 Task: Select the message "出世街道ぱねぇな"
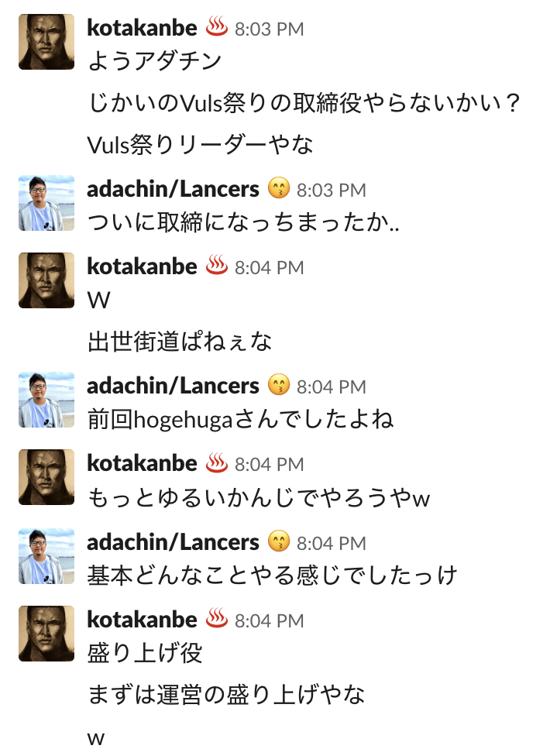click(x=180, y=342)
